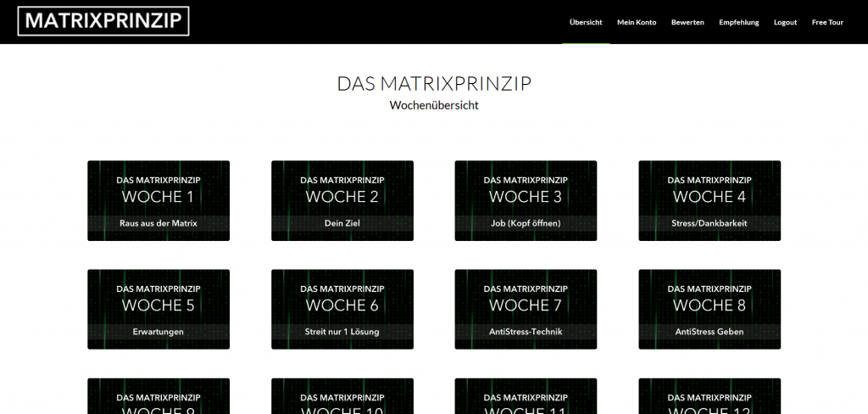Open Woche 1 Raus aus der Matrix card
This screenshot has height=414, width=868.
(x=159, y=200)
